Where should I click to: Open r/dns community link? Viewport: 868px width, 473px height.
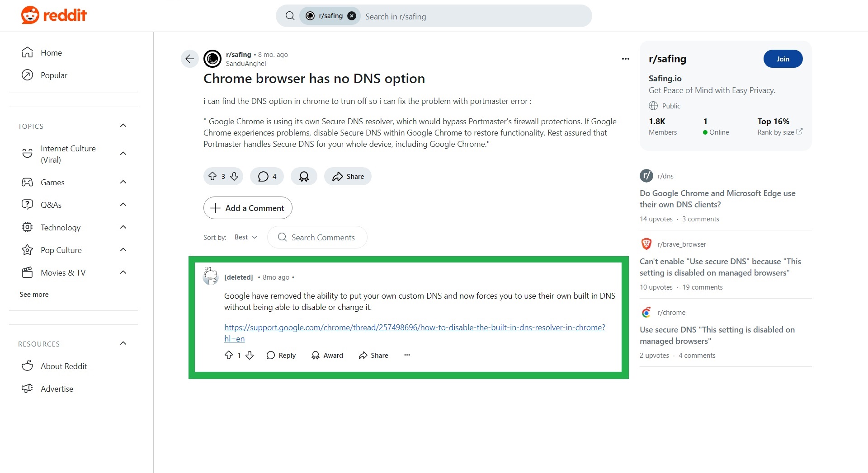coord(665,176)
